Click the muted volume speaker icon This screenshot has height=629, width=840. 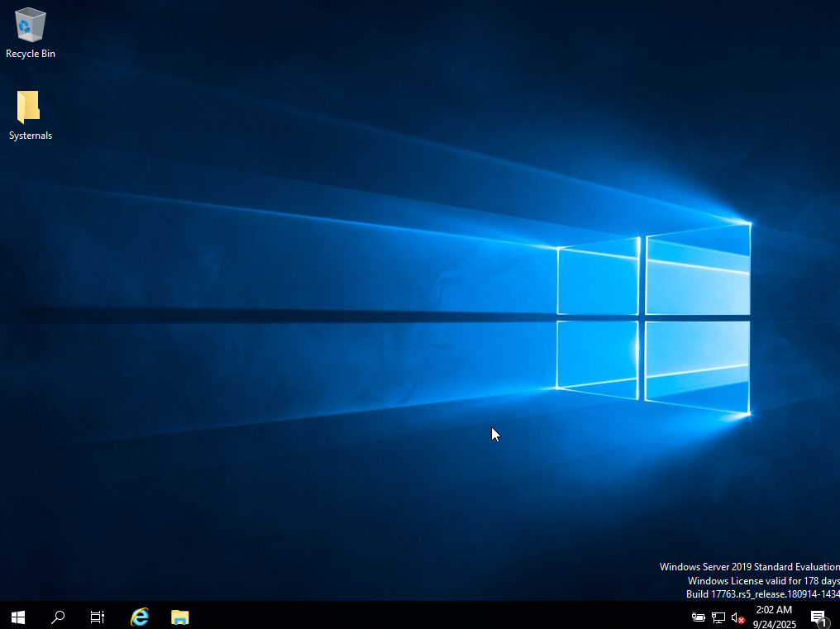pyautogui.click(x=737, y=617)
